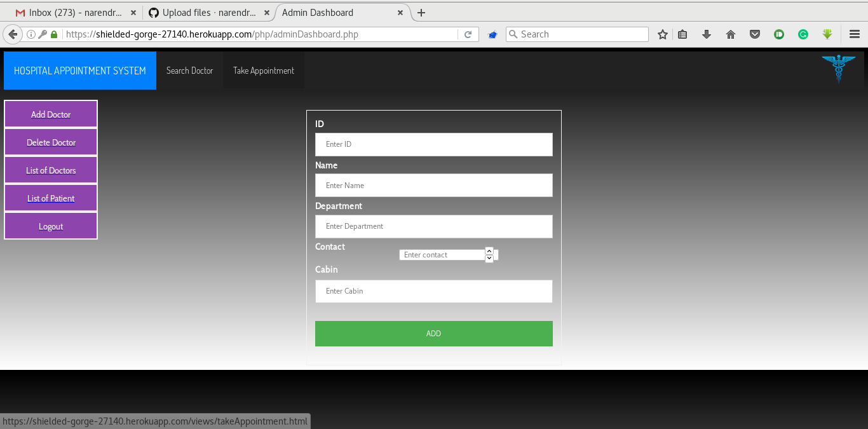Click the Delete Doctor sidebar button

[51, 142]
